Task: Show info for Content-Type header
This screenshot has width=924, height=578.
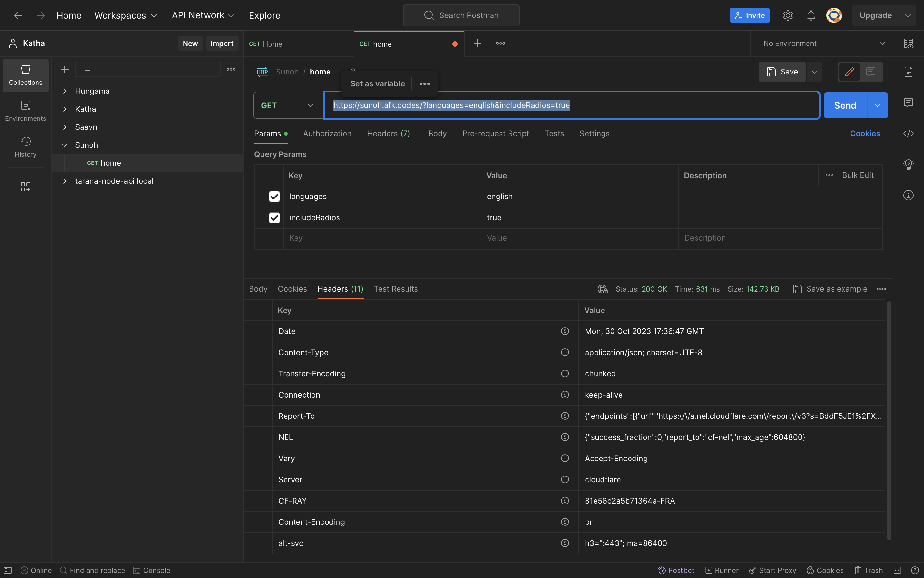Action: 565,352
